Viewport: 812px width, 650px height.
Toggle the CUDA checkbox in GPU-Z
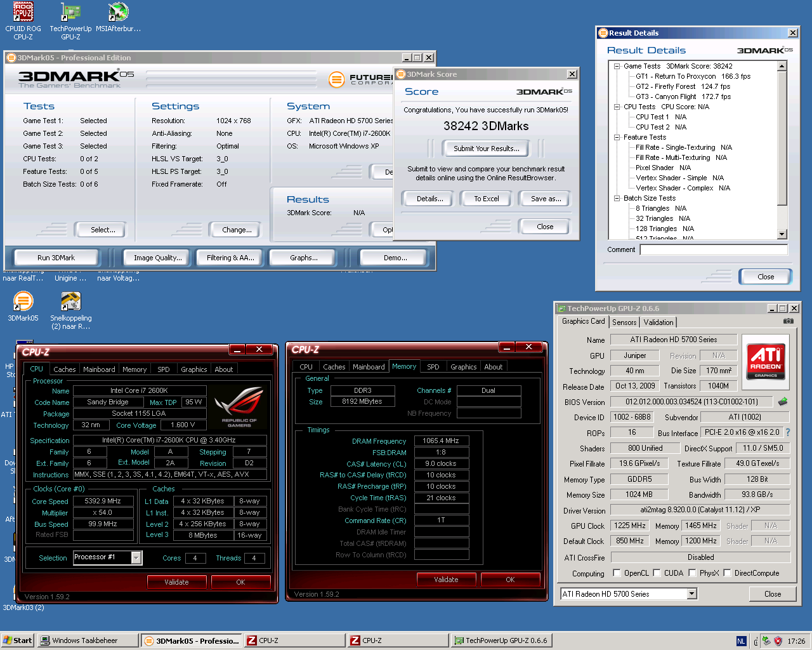pyautogui.click(x=657, y=573)
